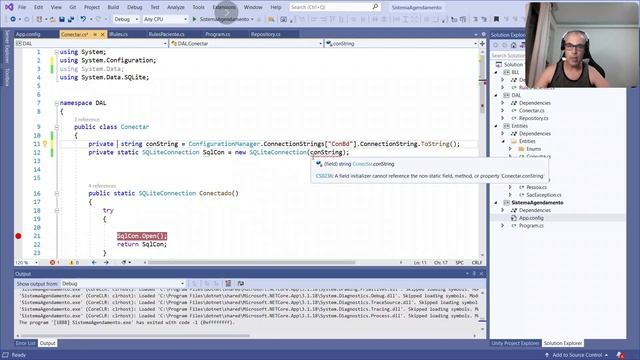The image size is (640, 360).
Task: Click the Output panel horizontal scrollbar
Action: point(135,336)
